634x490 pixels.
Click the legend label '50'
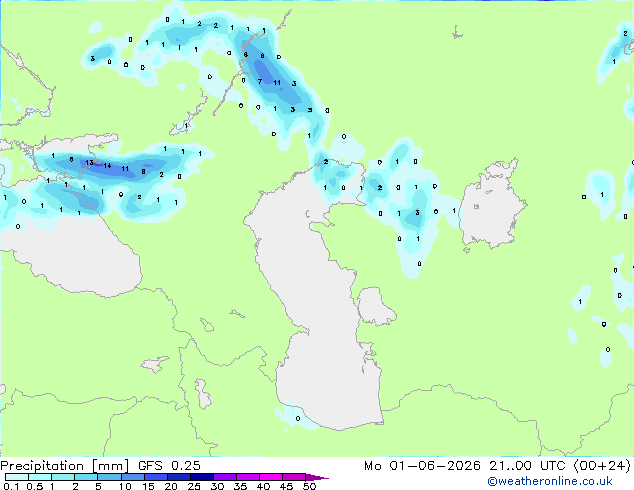coord(309,486)
